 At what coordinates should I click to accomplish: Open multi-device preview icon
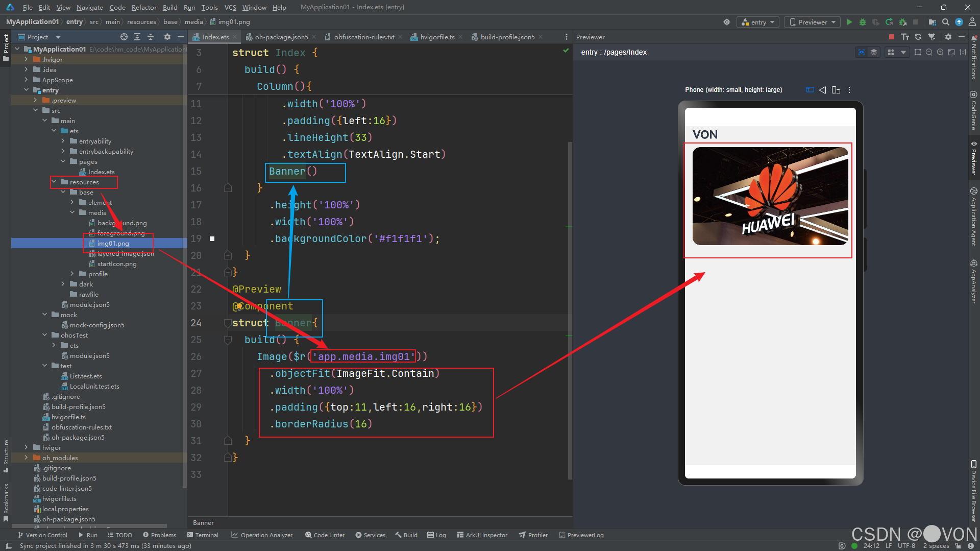pyautogui.click(x=836, y=90)
